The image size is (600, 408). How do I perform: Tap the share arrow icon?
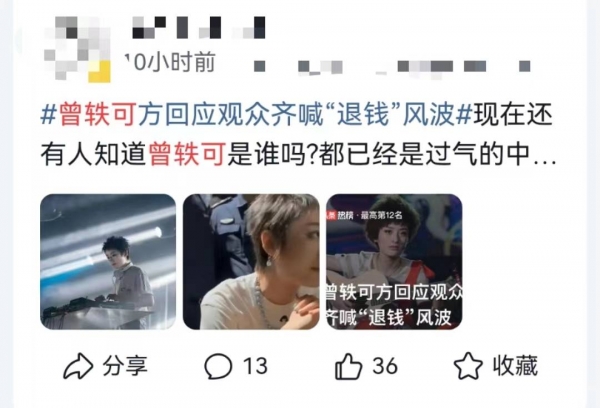pyautogui.click(x=78, y=366)
